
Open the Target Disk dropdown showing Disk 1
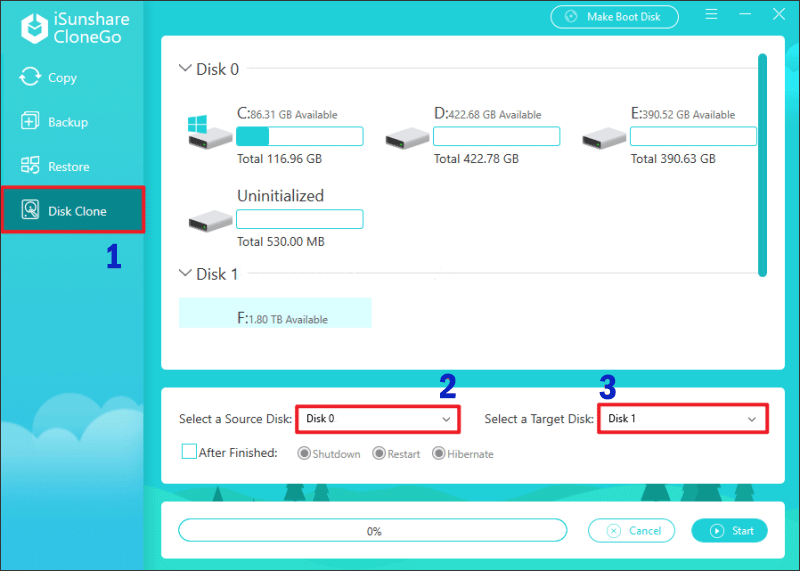click(683, 419)
